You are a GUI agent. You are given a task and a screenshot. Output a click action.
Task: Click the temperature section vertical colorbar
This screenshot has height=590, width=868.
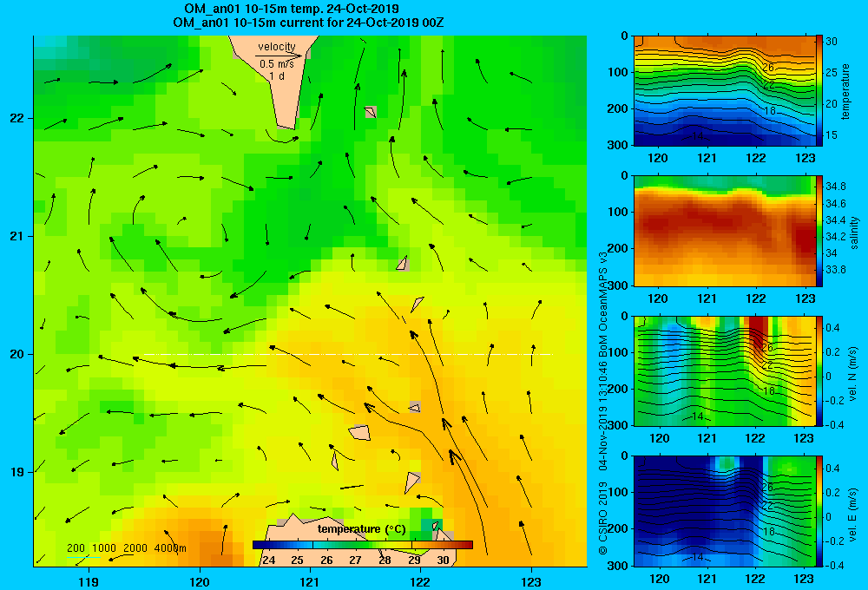(819, 91)
